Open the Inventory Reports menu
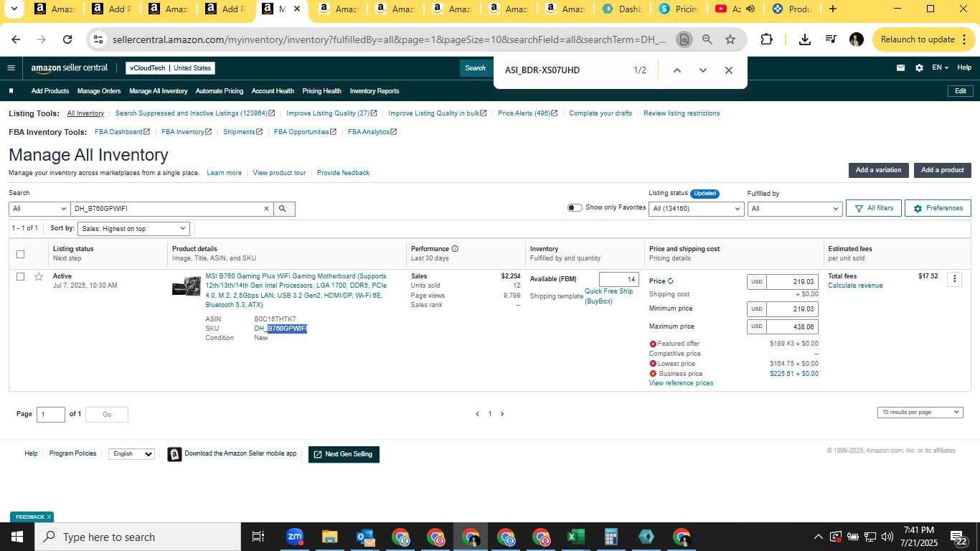Viewport: 980px width, 551px height. tap(374, 91)
